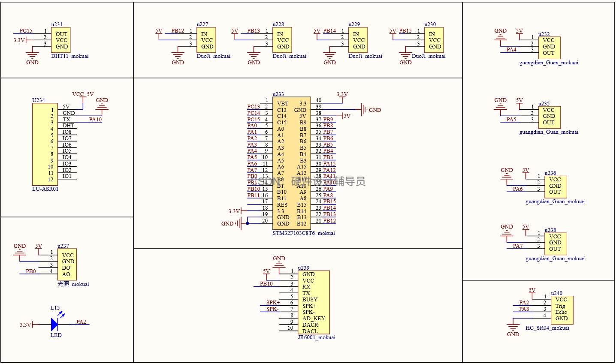Click the PB14 net label at u229 IN pin

(329, 31)
